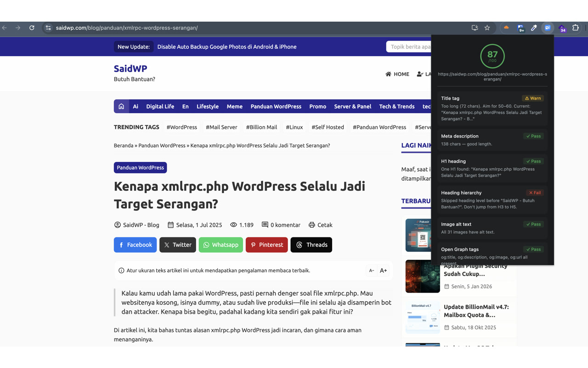The width and height of the screenshot is (588, 368).
Task: Click the install app icon in address bar
Action: coord(475,28)
